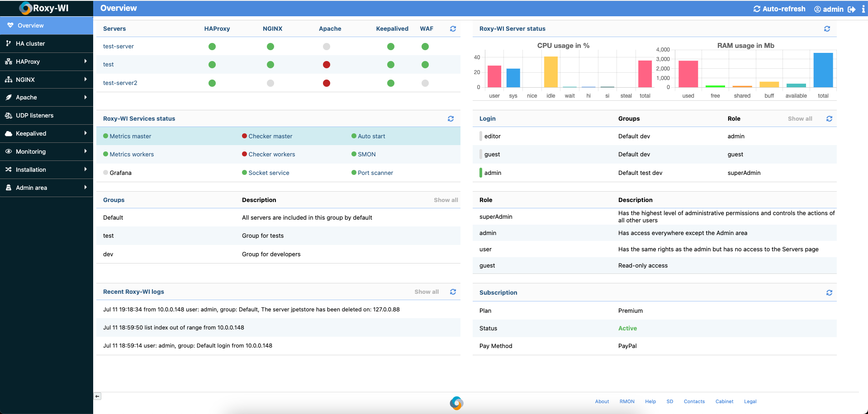Click WAF status dot for test server
This screenshot has width=868, height=414.
point(425,65)
